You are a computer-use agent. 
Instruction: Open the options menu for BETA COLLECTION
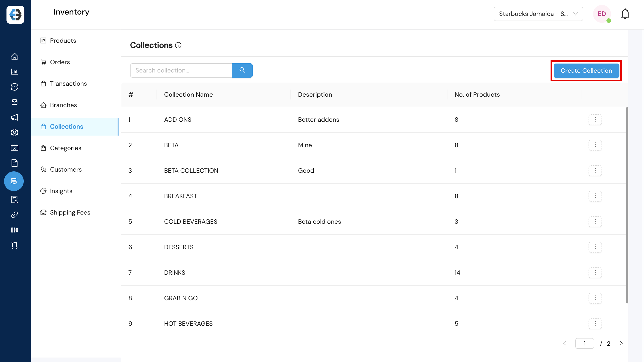point(595,171)
